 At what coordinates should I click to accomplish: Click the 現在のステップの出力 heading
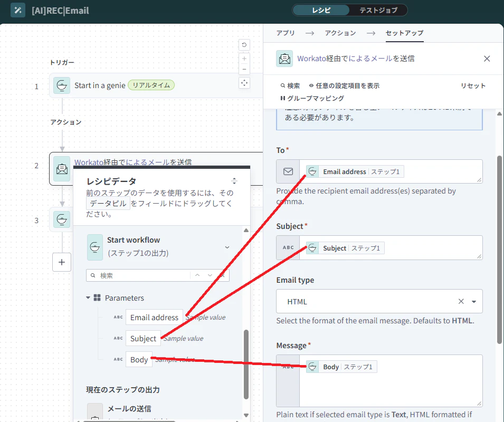(123, 390)
